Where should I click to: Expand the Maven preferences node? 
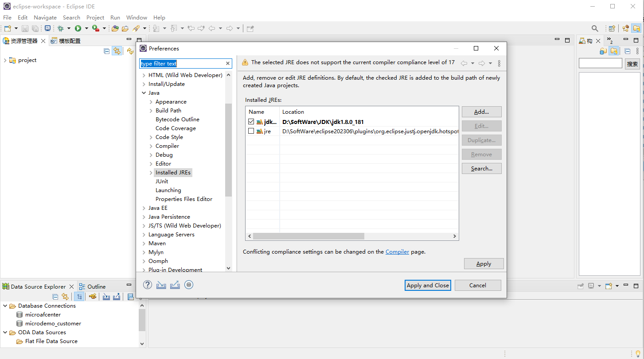click(x=144, y=243)
